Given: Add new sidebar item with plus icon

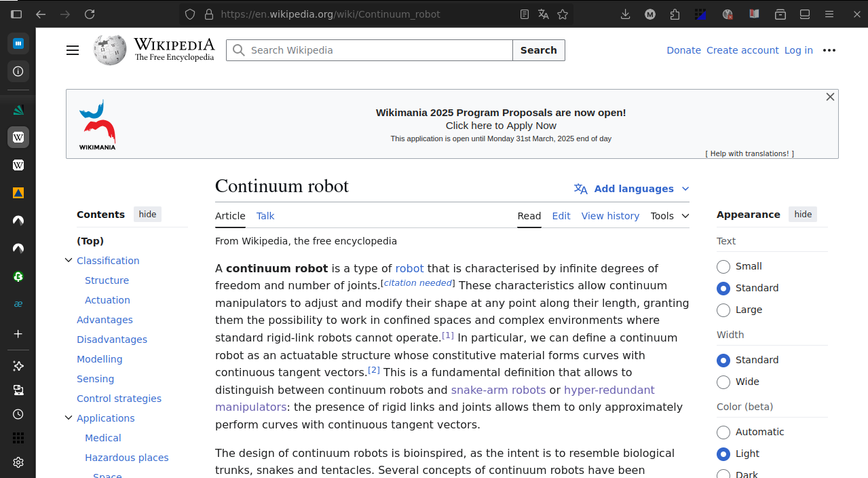Looking at the screenshot, I should pyautogui.click(x=18, y=333).
